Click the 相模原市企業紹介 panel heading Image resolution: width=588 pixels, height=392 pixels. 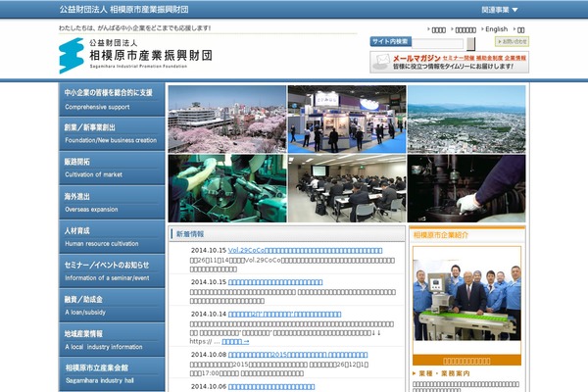441,235
